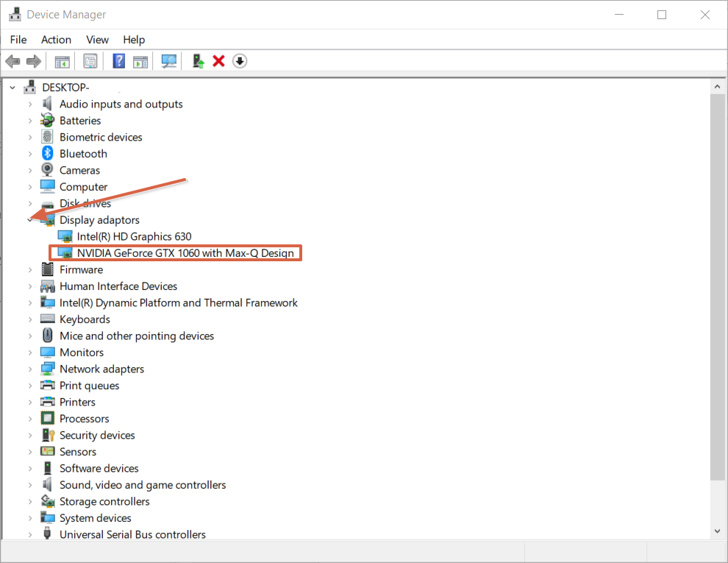Click the Update device driver toolbar icon
This screenshot has height=563, width=728.
(x=198, y=61)
